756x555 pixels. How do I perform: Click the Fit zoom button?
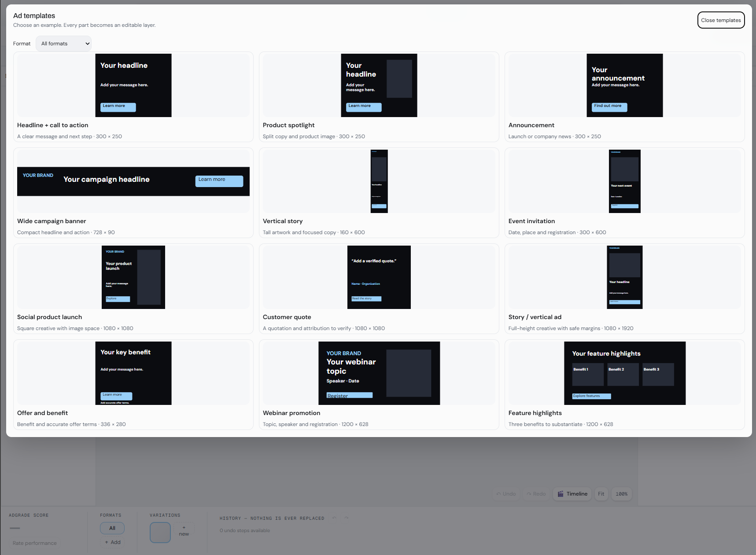coord(601,494)
